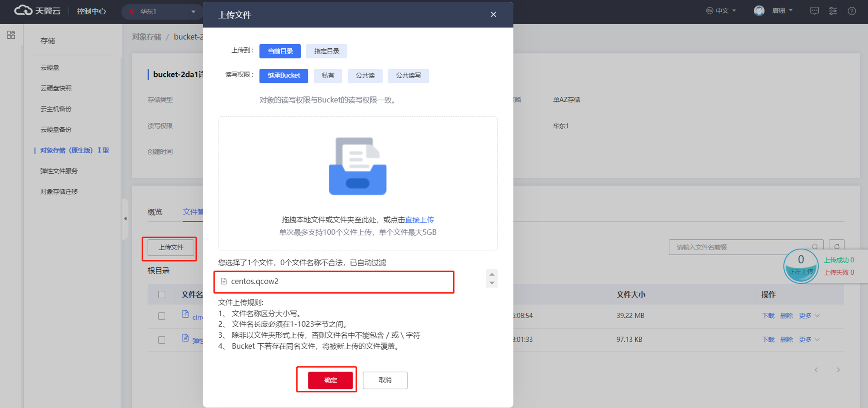This screenshot has height=408, width=868.
Task: Check the second file row checkbox
Action: tap(162, 340)
